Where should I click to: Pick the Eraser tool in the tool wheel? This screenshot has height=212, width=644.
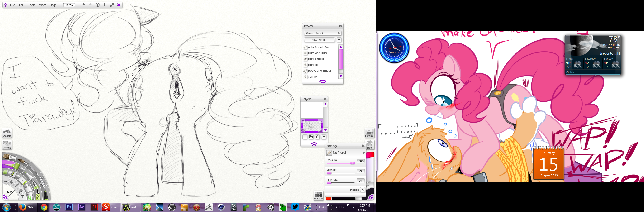[x=23, y=181]
